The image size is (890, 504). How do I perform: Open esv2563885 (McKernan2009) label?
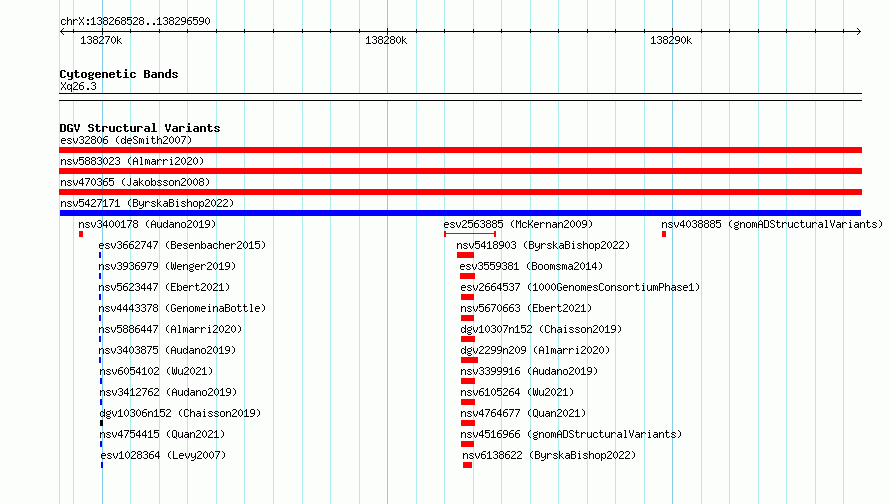518,224
